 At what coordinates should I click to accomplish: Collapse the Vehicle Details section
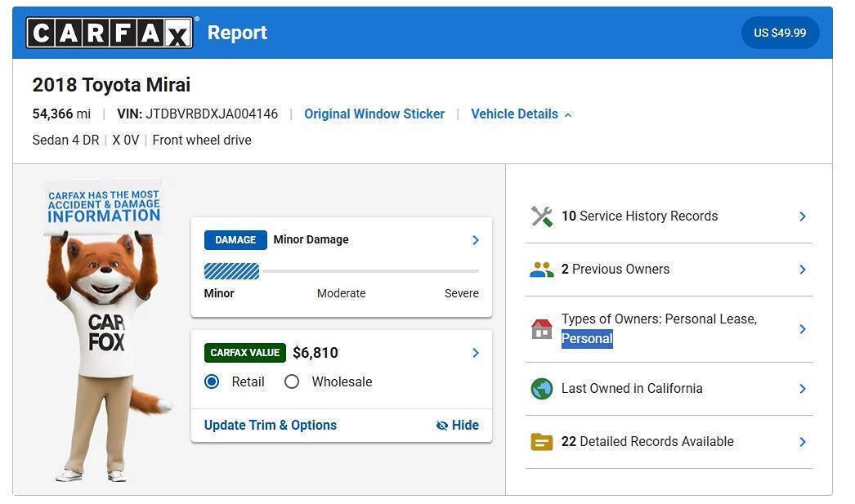pyautogui.click(x=521, y=114)
